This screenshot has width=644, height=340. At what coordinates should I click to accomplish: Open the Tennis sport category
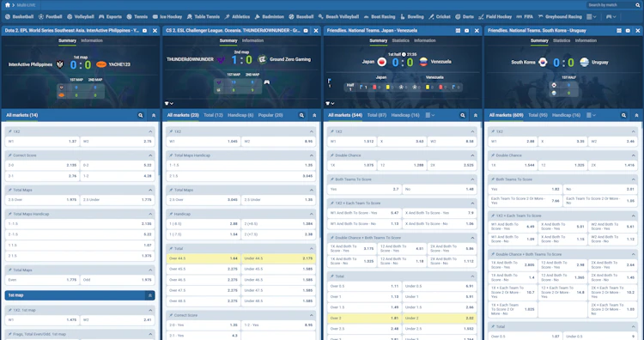tap(137, 17)
